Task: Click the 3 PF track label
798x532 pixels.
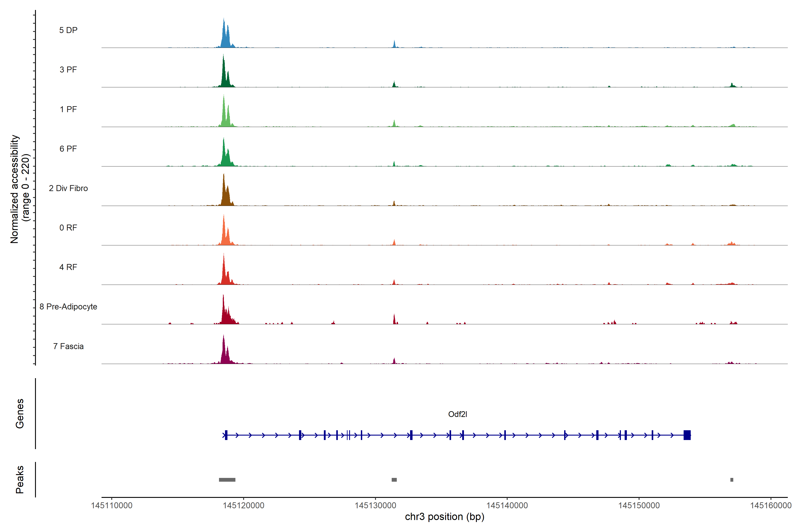Action: [68, 70]
